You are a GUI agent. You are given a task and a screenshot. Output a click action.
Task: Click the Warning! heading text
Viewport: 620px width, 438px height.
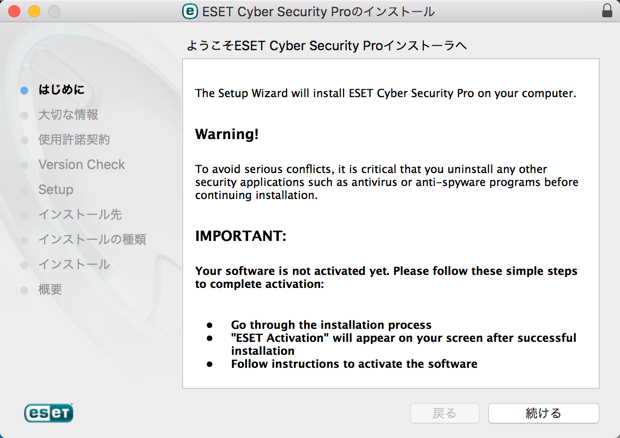pyautogui.click(x=227, y=134)
